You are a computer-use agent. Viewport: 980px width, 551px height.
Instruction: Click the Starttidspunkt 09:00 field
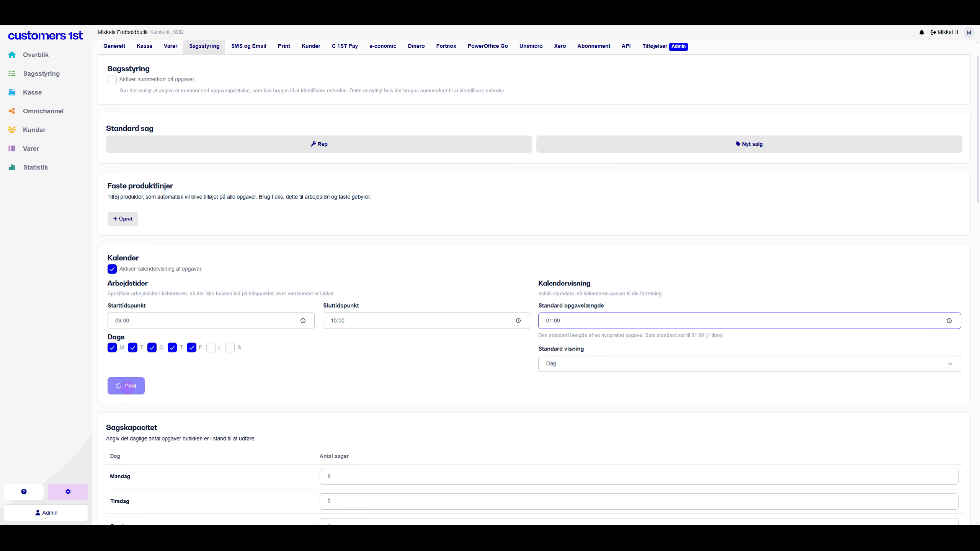(x=211, y=321)
